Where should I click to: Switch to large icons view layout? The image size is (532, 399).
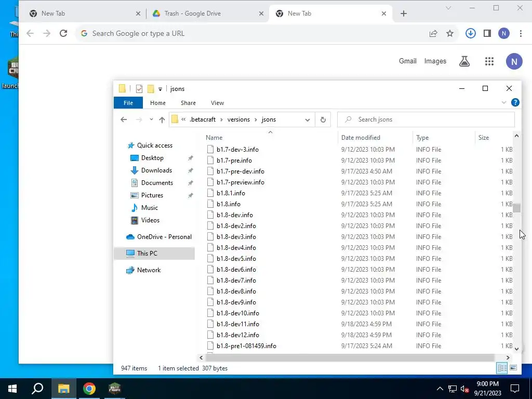click(513, 368)
